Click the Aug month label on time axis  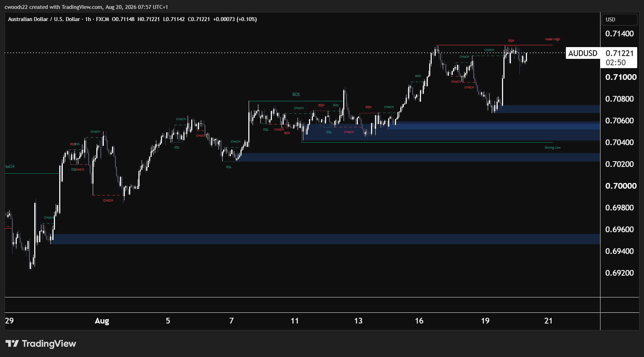(102, 321)
